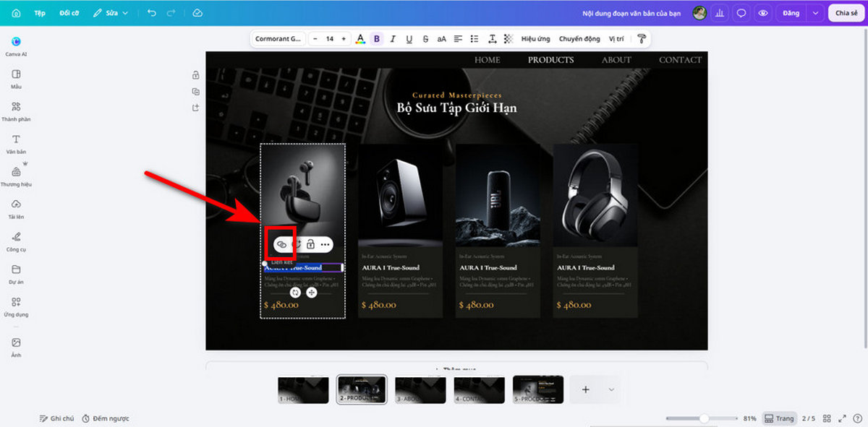Toggle strikethrough formatting
The width and height of the screenshot is (868, 427).
(425, 39)
